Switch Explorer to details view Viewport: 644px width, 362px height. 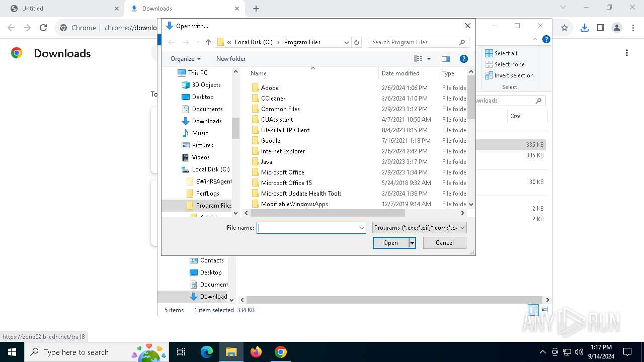coord(533,310)
